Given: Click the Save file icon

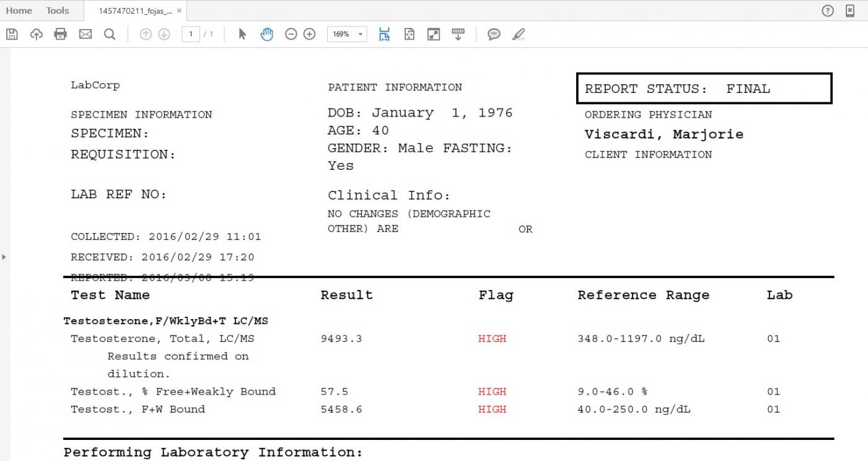Looking at the screenshot, I should point(12,35).
